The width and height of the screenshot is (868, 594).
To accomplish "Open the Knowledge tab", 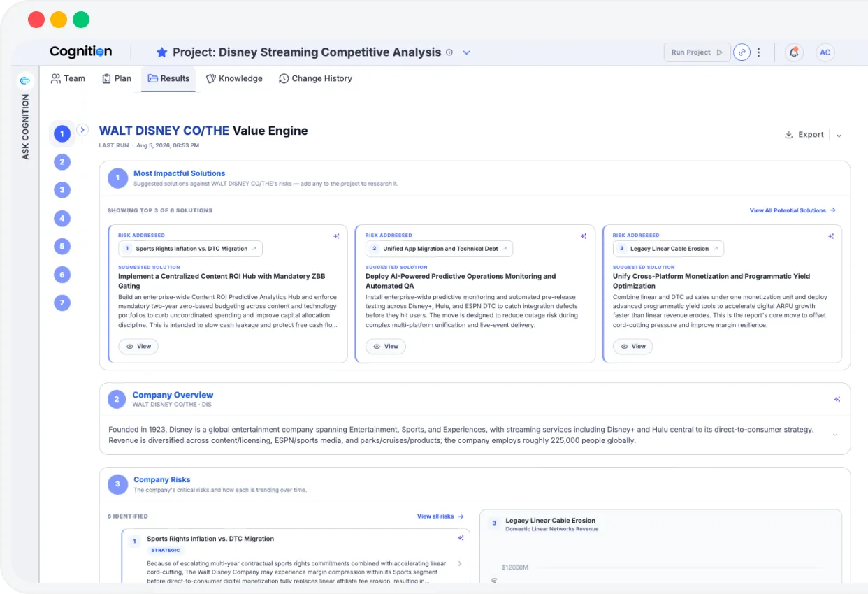I will click(234, 78).
